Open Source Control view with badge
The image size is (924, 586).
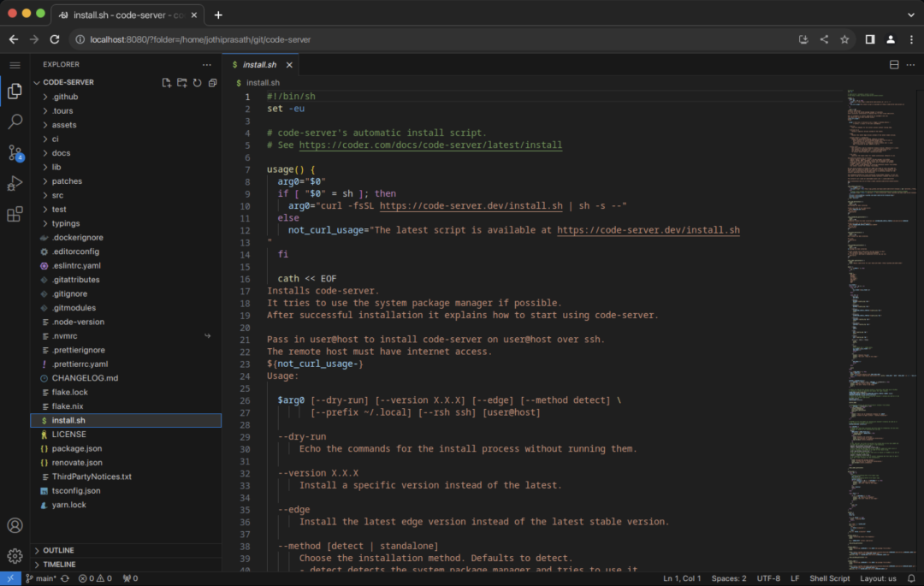point(15,152)
